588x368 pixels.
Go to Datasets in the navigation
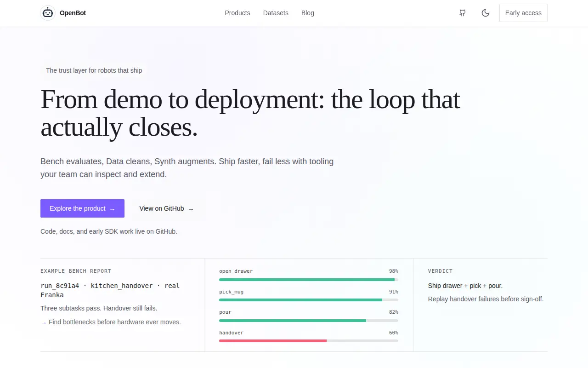click(276, 13)
